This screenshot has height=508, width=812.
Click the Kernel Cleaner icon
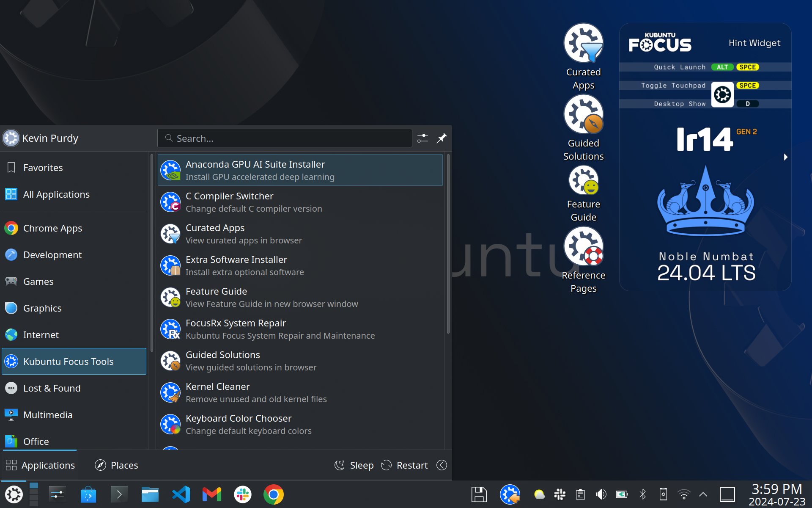click(170, 392)
